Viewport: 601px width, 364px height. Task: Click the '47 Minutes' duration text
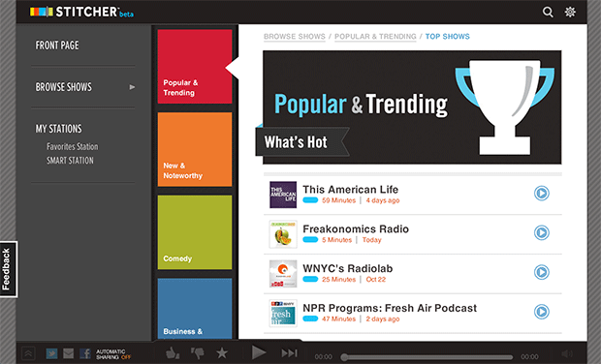click(x=339, y=318)
